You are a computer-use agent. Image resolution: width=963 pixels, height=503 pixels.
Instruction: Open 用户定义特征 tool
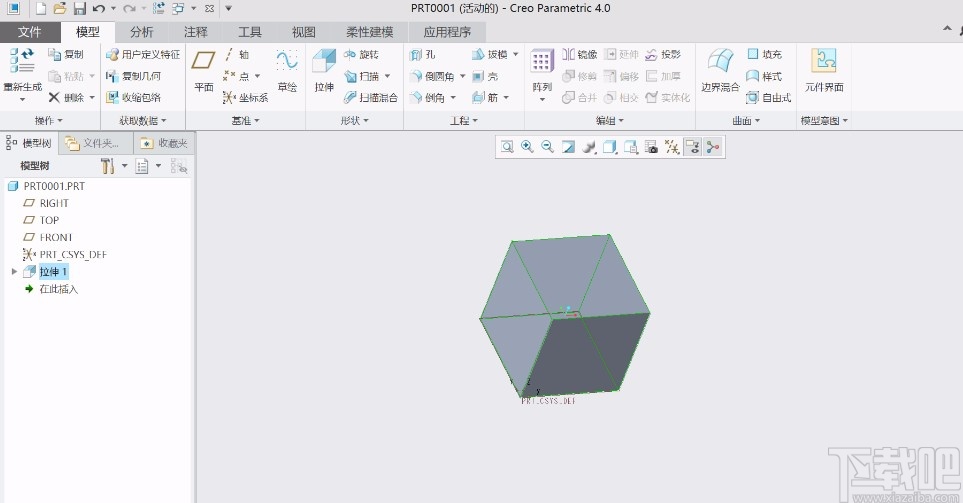pos(142,54)
